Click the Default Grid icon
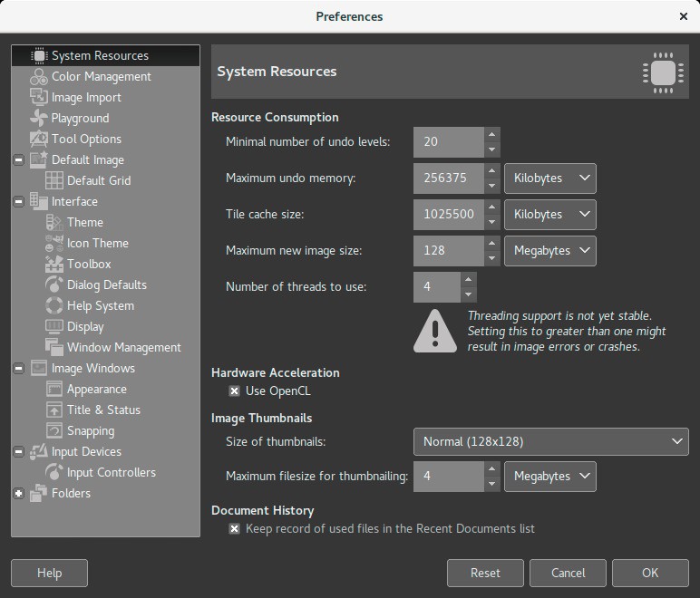Image resolution: width=700 pixels, height=598 pixels. 53,181
